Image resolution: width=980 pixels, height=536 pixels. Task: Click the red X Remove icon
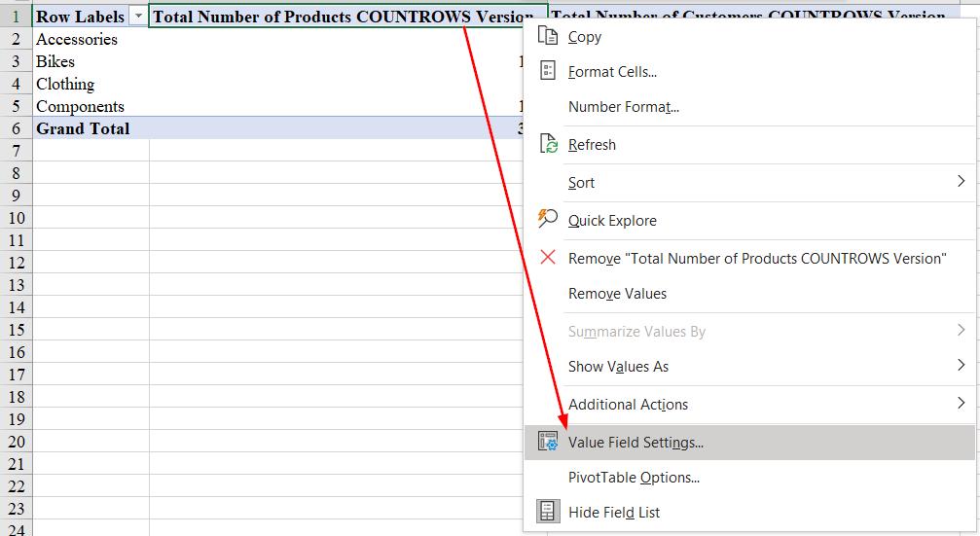[548, 258]
